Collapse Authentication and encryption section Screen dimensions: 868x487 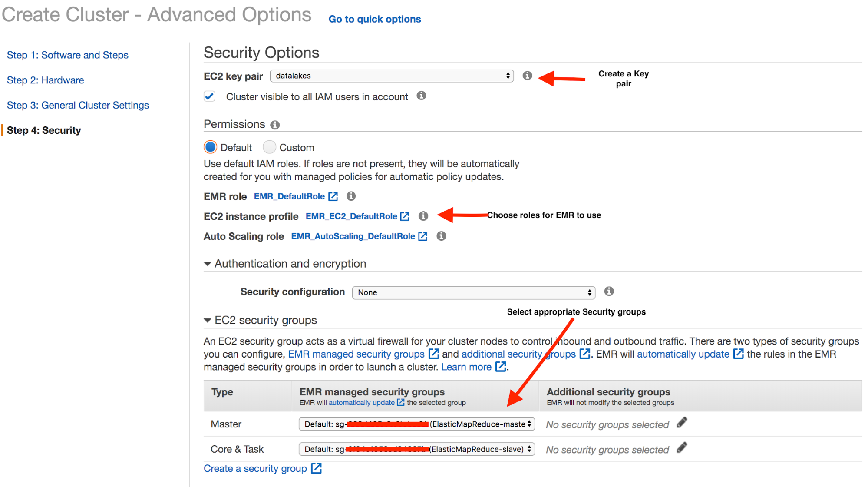coord(208,264)
